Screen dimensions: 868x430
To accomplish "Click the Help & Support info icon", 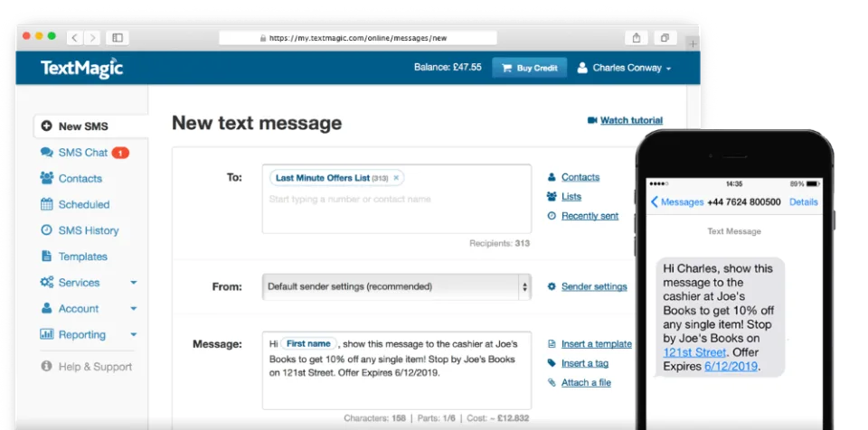I will [46, 367].
